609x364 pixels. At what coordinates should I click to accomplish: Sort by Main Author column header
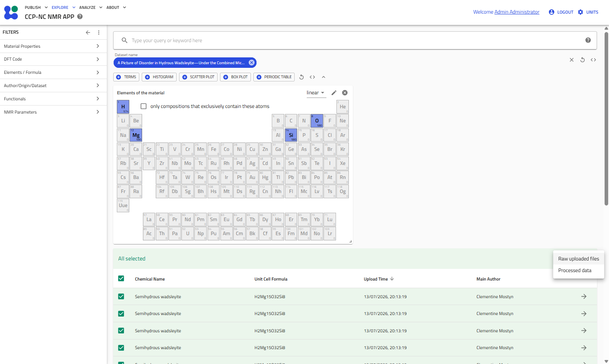point(489,279)
